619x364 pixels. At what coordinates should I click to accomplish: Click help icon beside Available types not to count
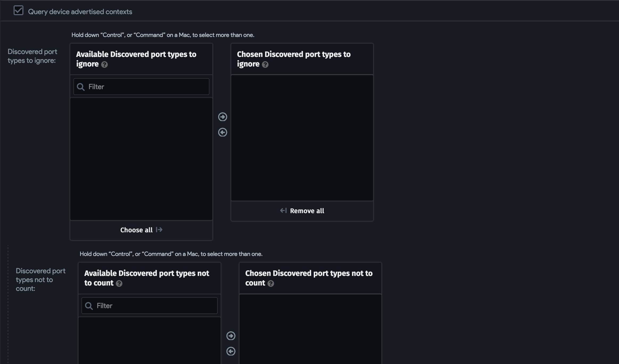point(119,284)
